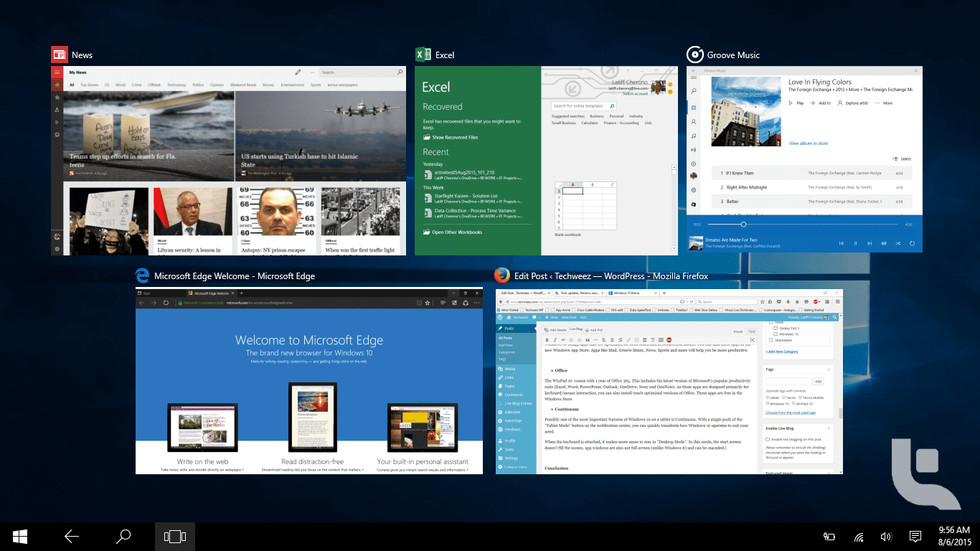Show the clock reading 9:56 AM
Image resolution: width=980 pixels, height=551 pixels.
tap(954, 529)
